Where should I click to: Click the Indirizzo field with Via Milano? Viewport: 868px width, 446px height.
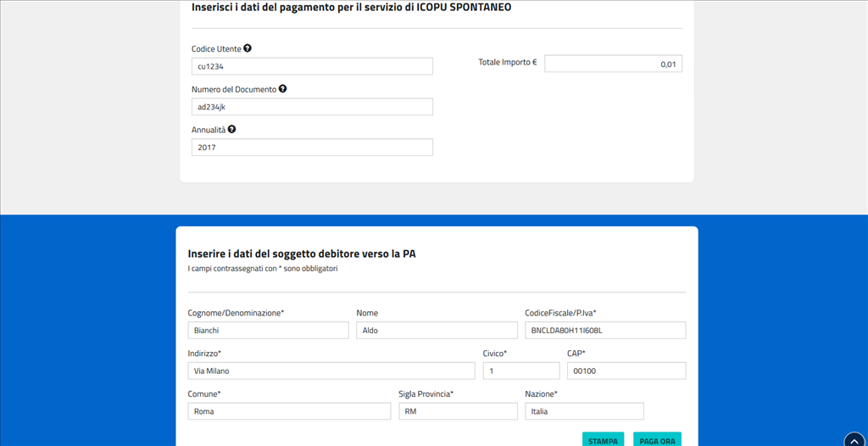coord(331,371)
